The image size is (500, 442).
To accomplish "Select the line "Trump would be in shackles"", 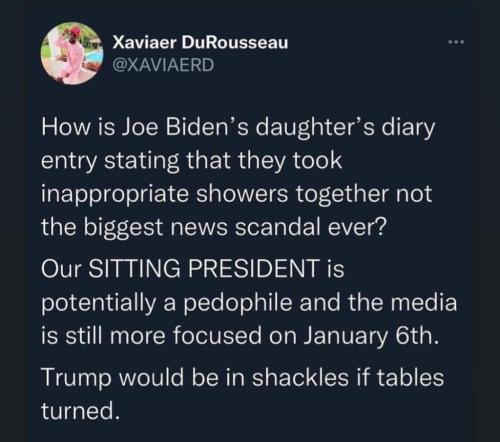I will click(243, 378).
